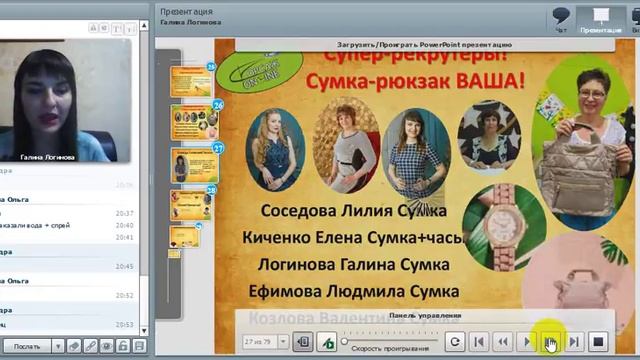
Task: Switch to the Презентация tab
Action: pyautogui.click(x=600, y=20)
